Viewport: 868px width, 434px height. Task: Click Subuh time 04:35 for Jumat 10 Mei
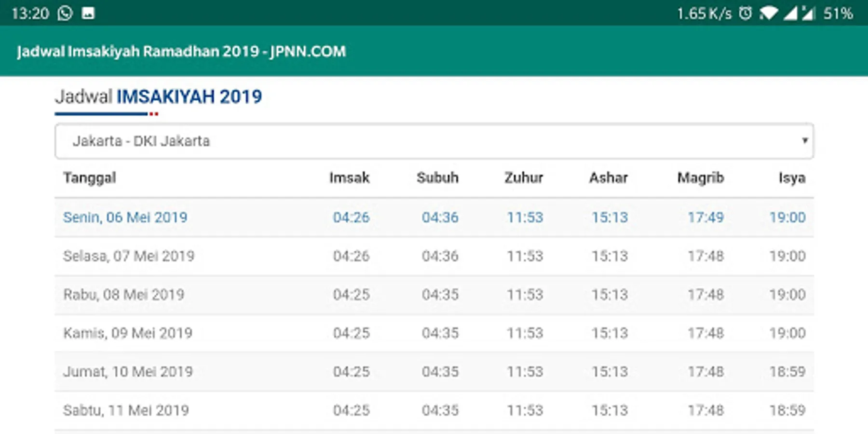[x=440, y=372]
